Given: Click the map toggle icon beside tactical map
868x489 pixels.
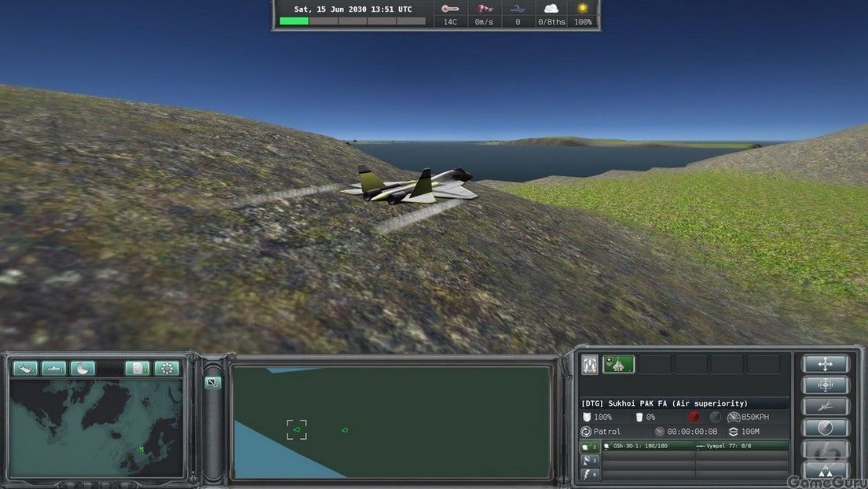Looking at the screenshot, I should tap(212, 382).
